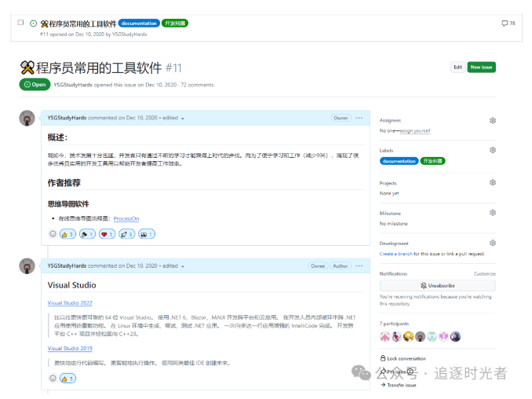Click the fourth participant avatar
Image resolution: width=532 pixels, height=399 pixels.
click(420, 336)
